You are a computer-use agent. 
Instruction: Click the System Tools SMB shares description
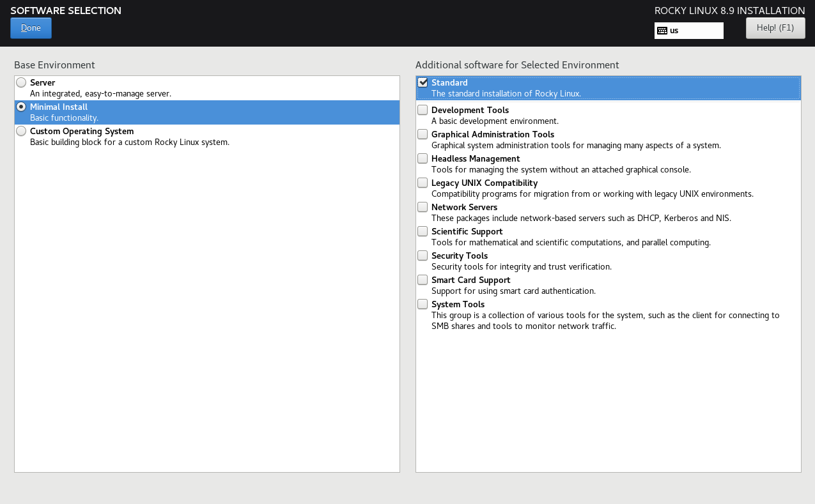[x=605, y=321]
